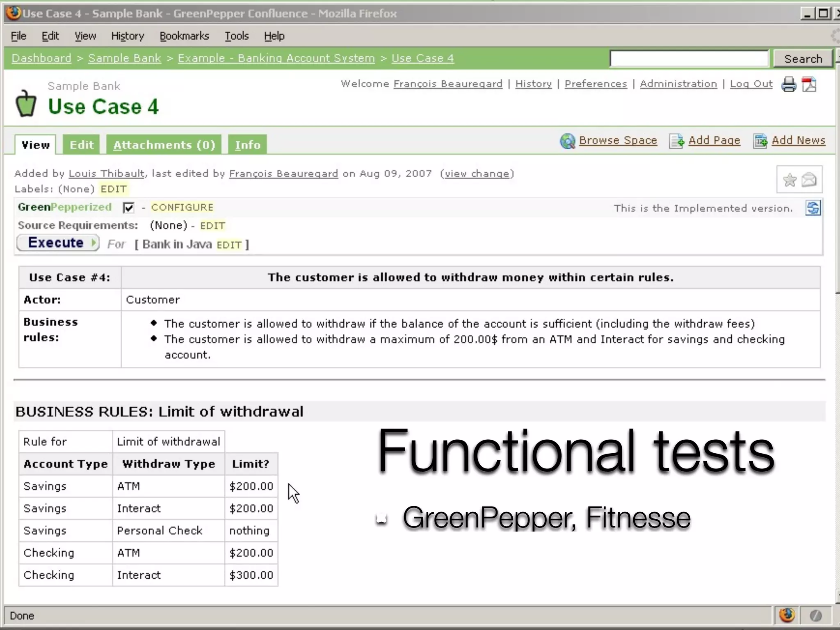Click the Browse Space globe icon
The image size is (840, 630).
pos(568,141)
